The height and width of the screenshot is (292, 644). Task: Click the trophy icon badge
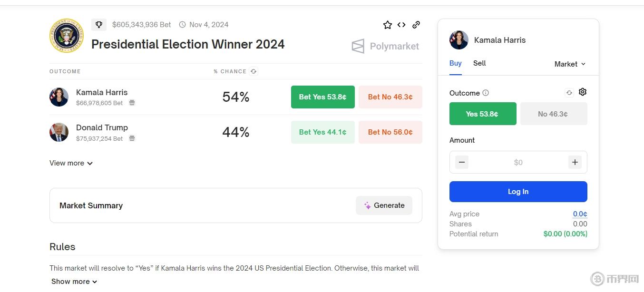[99, 25]
